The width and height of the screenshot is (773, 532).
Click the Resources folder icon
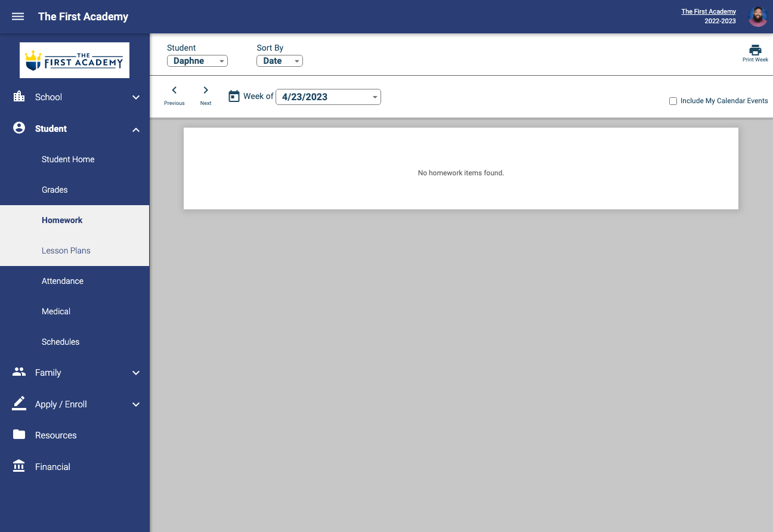click(x=19, y=435)
